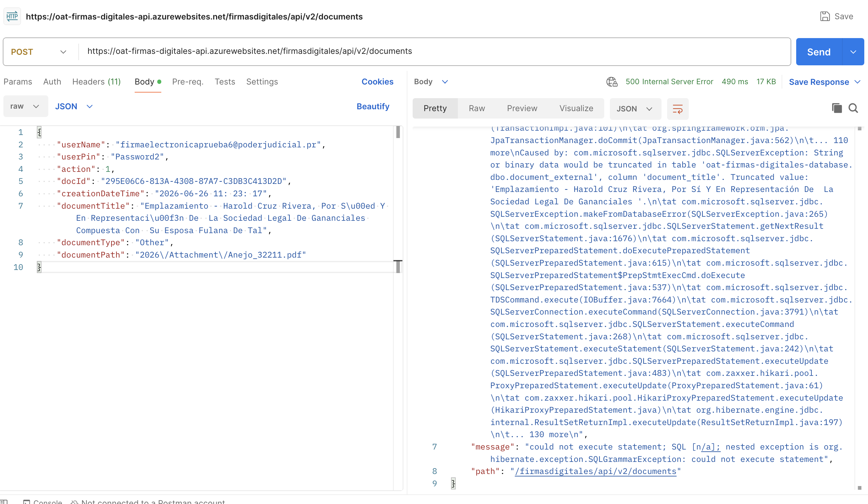Image resolution: width=868 pixels, height=504 pixels.
Task: Open the Save Response dropdown arrow
Action: [858, 82]
